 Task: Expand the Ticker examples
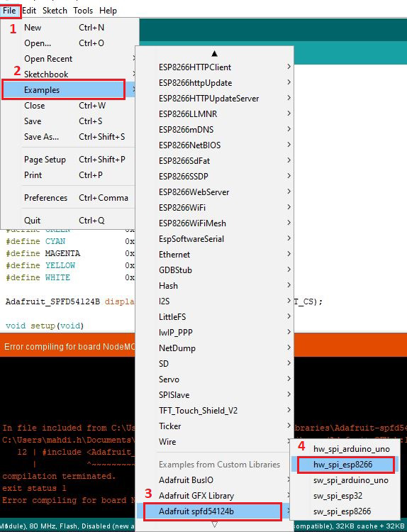point(214,426)
